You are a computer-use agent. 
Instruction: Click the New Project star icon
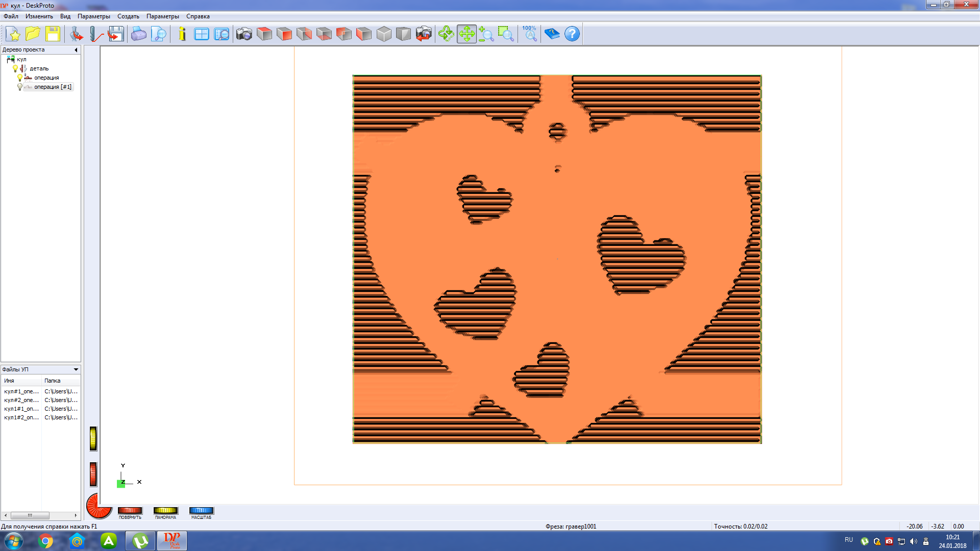14,34
